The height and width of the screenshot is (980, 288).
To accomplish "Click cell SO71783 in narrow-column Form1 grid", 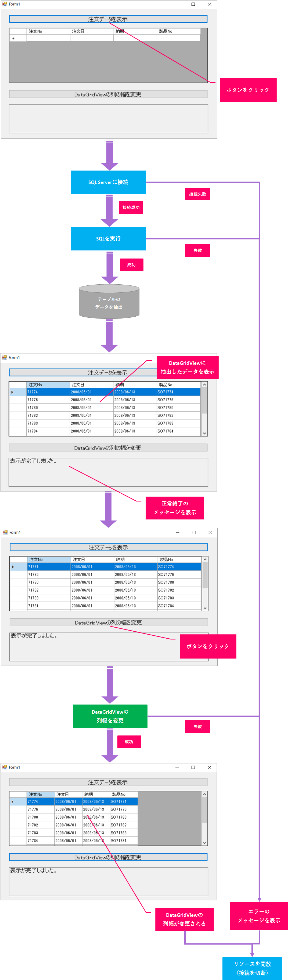I will pos(124,833).
